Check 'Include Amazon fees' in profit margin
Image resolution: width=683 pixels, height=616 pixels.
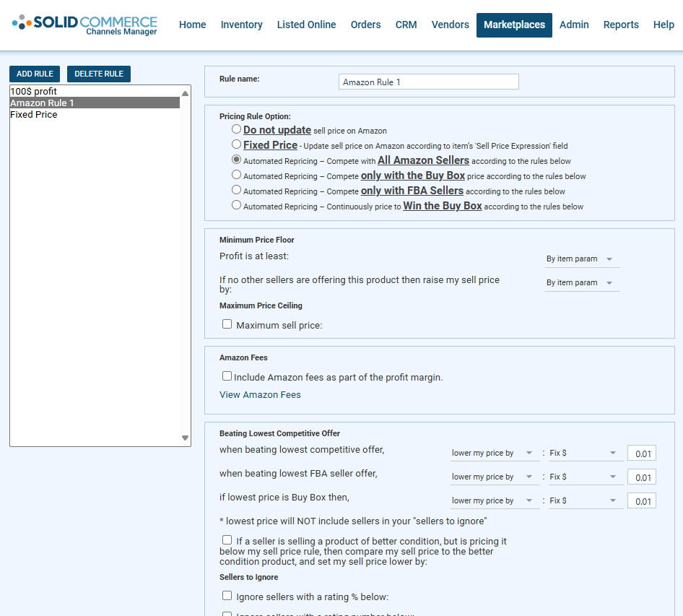pyautogui.click(x=227, y=376)
